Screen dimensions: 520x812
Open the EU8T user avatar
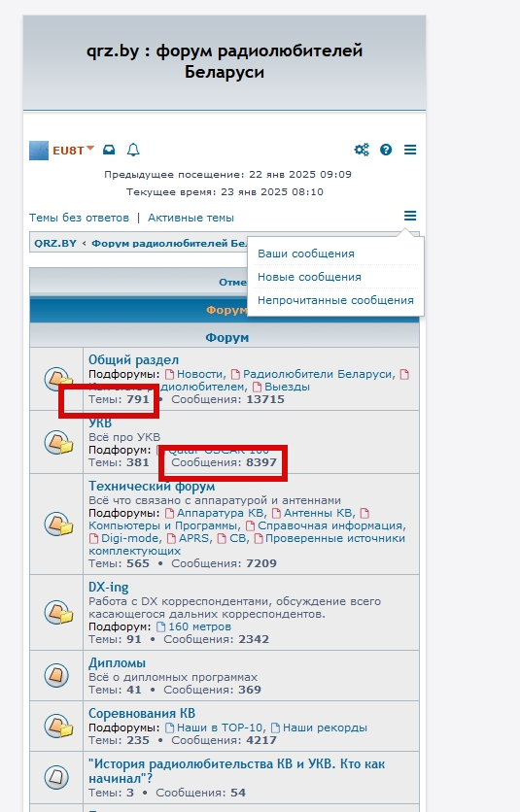(39, 151)
